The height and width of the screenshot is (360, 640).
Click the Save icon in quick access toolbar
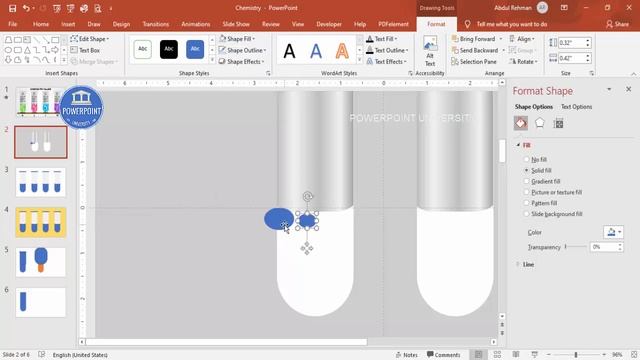(x=13, y=8)
